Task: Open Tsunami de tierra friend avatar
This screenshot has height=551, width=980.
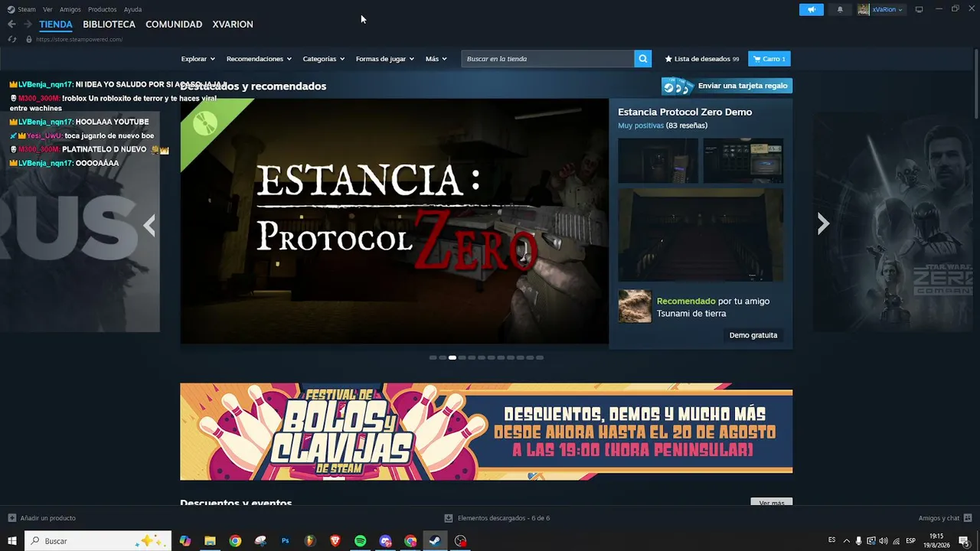Action: coord(635,306)
